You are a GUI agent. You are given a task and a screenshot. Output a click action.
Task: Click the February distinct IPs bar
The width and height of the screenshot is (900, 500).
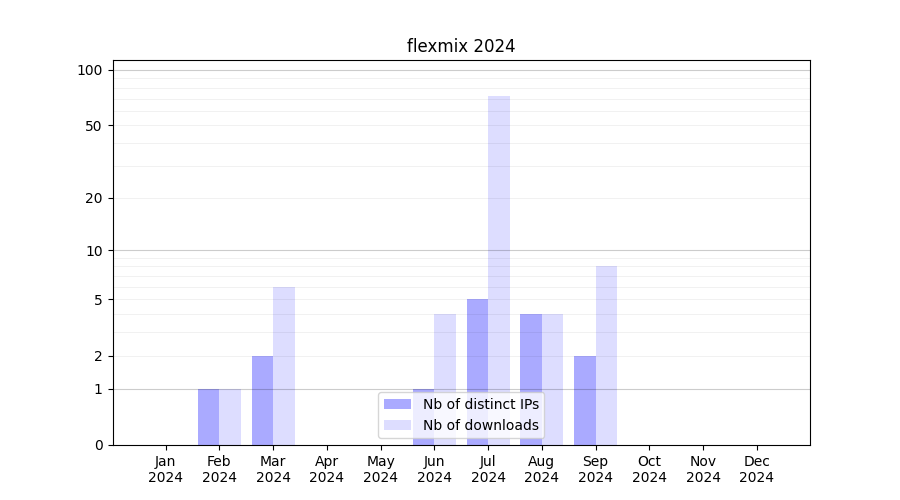tap(208, 417)
